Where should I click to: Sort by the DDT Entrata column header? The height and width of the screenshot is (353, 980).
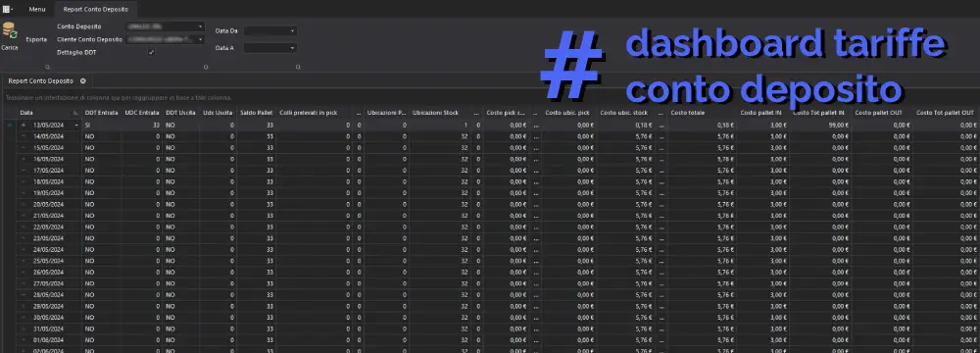click(x=102, y=113)
